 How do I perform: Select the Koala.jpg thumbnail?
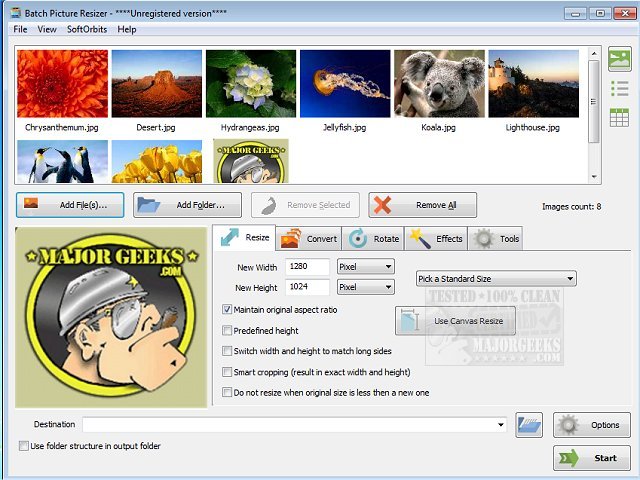(439, 84)
